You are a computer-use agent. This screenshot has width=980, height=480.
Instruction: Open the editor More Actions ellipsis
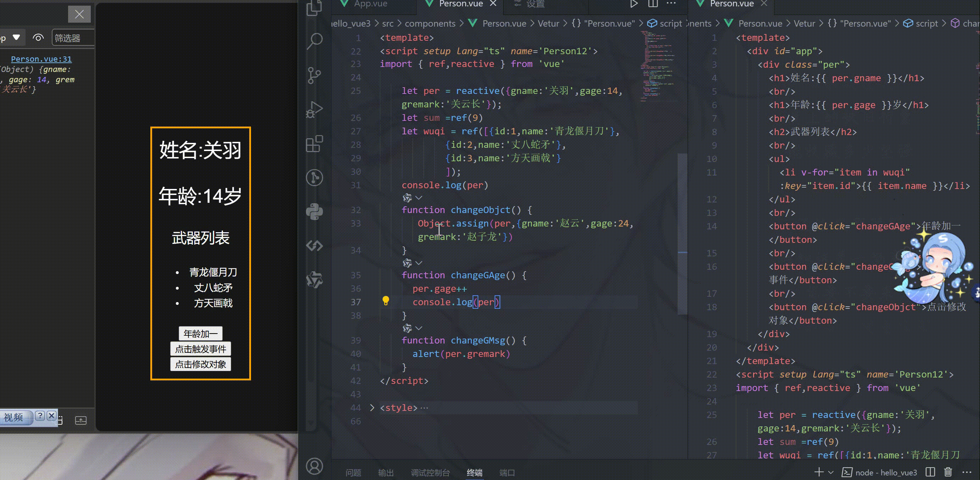672,4
